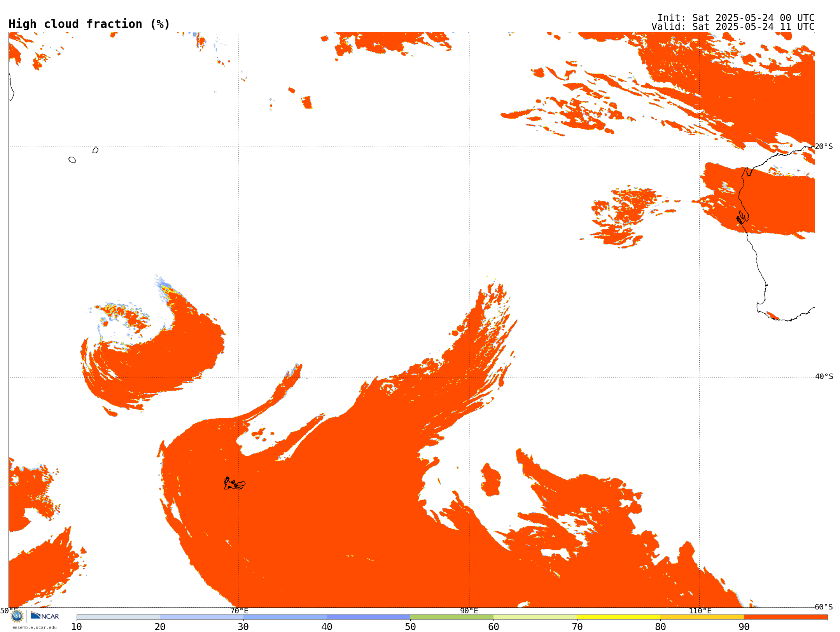Pick the 90+ orange-red colorbar segment
The image size is (840, 632).
pyautogui.click(x=786, y=617)
